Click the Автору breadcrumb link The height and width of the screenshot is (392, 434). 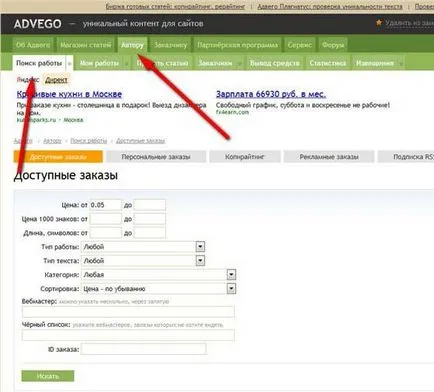(52, 141)
